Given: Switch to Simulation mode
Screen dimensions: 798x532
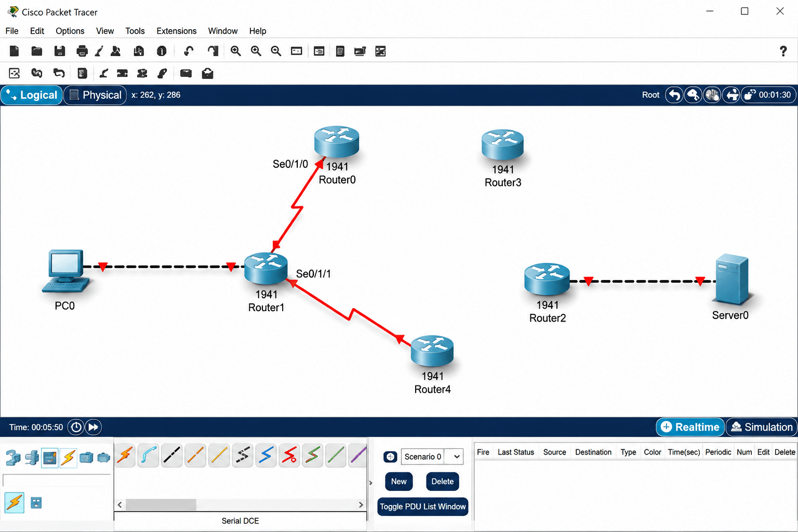Looking at the screenshot, I should [762, 427].
